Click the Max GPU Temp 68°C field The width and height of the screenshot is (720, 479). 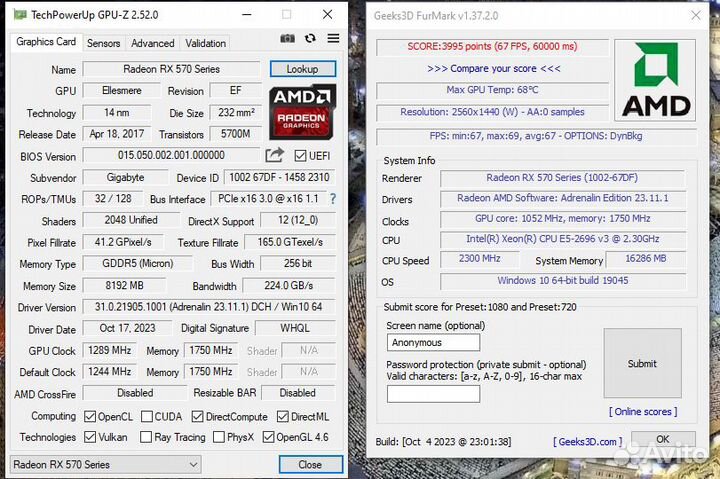click(x=492, y=90)
